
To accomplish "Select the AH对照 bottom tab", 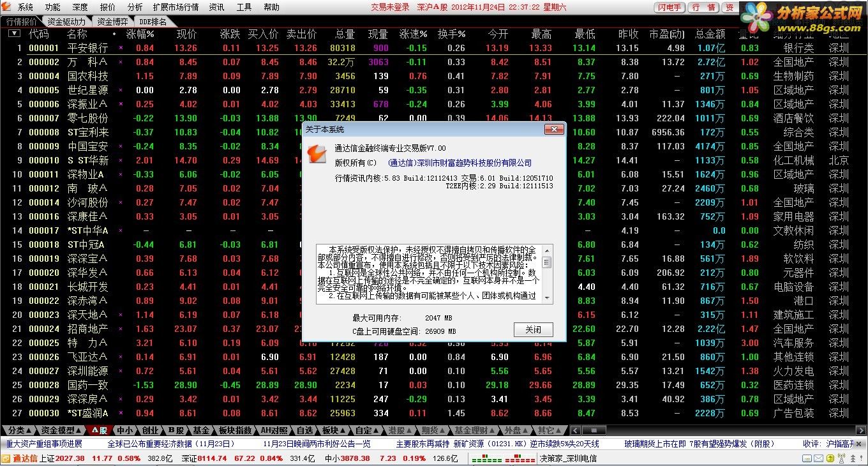I will coord(274,430).
